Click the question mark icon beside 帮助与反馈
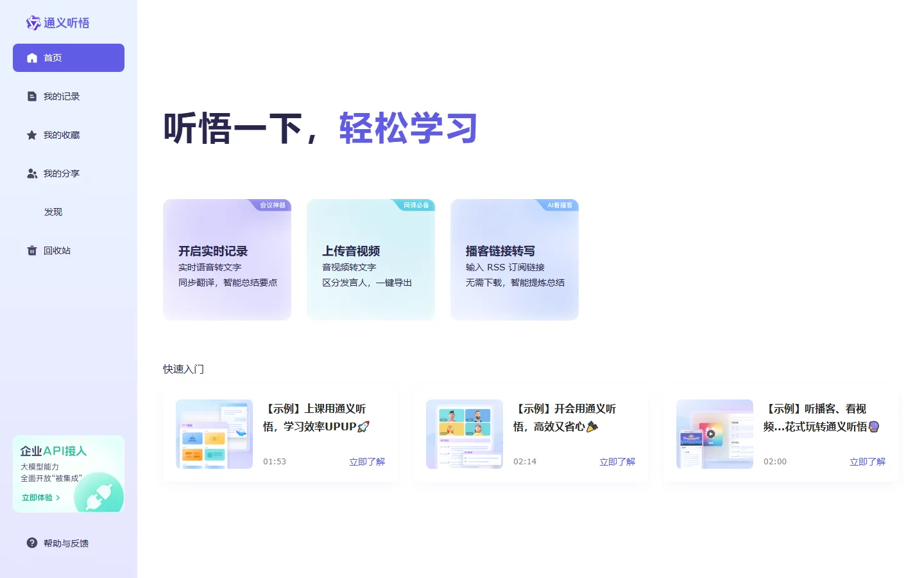The height and width of the screenshot is (578, 924). pyautogui.click(x=32, y=543)
